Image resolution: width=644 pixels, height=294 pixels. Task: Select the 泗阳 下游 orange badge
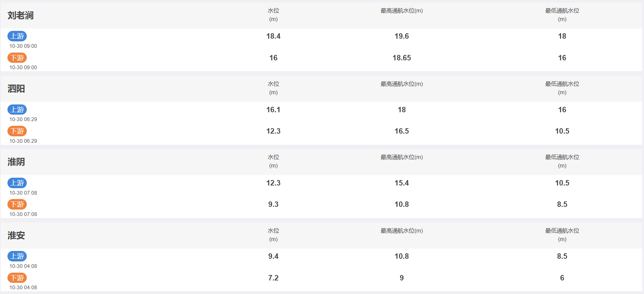pyautogui.click(x=17, y=131)
